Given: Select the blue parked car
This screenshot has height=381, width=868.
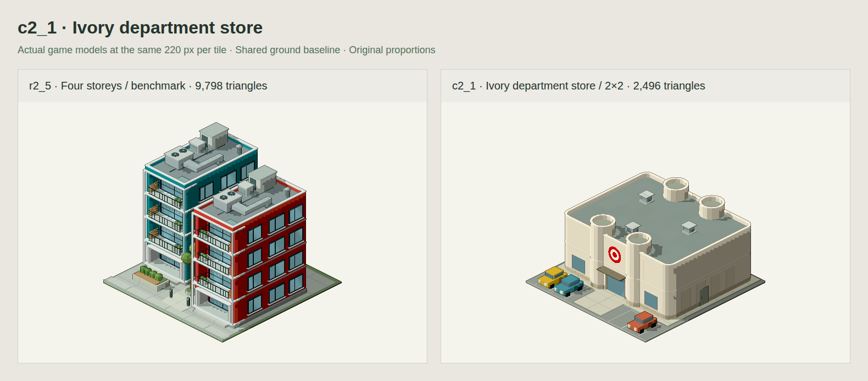Looking at the screenshot, I should (569, 285).
